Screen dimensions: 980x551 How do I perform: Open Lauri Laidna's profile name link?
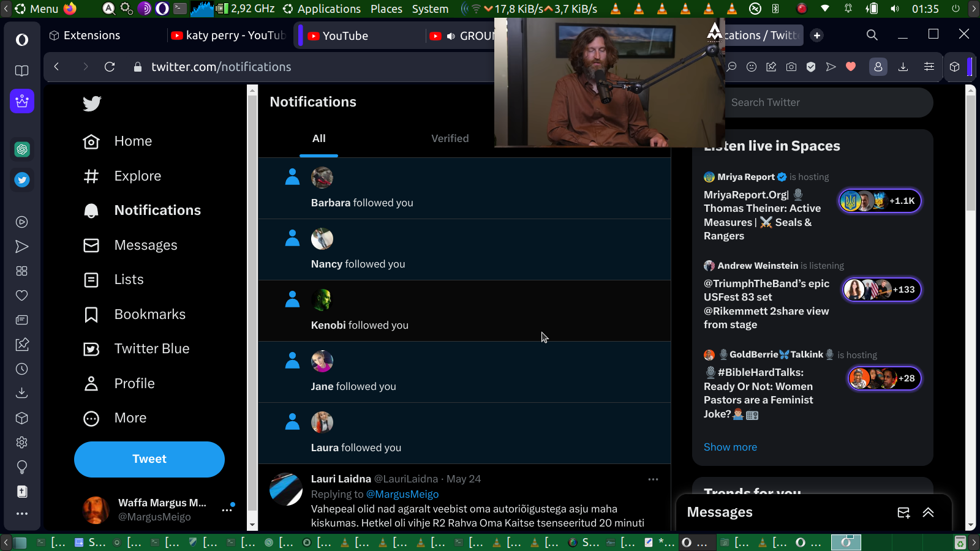(341, 479)
